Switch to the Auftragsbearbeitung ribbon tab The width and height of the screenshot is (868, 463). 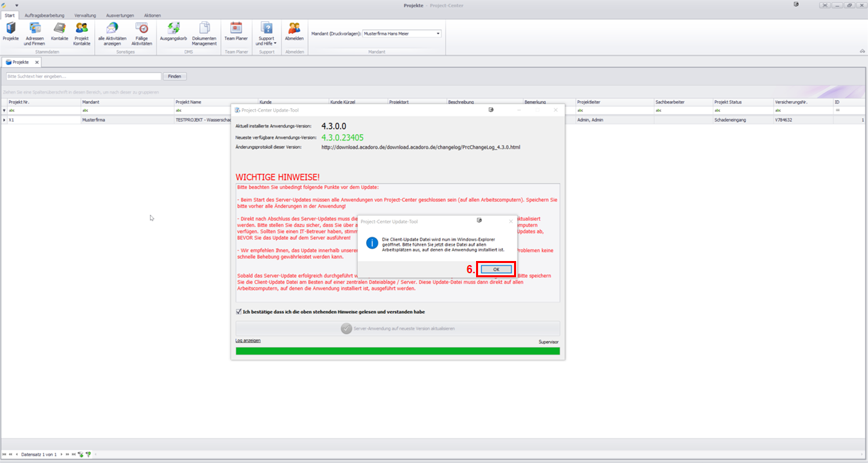click(x=44, y=15)
